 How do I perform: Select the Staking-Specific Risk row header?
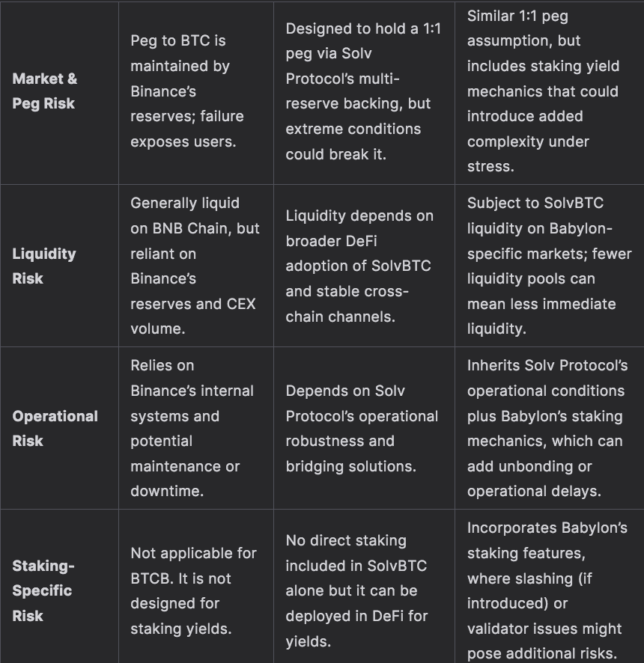43,590
